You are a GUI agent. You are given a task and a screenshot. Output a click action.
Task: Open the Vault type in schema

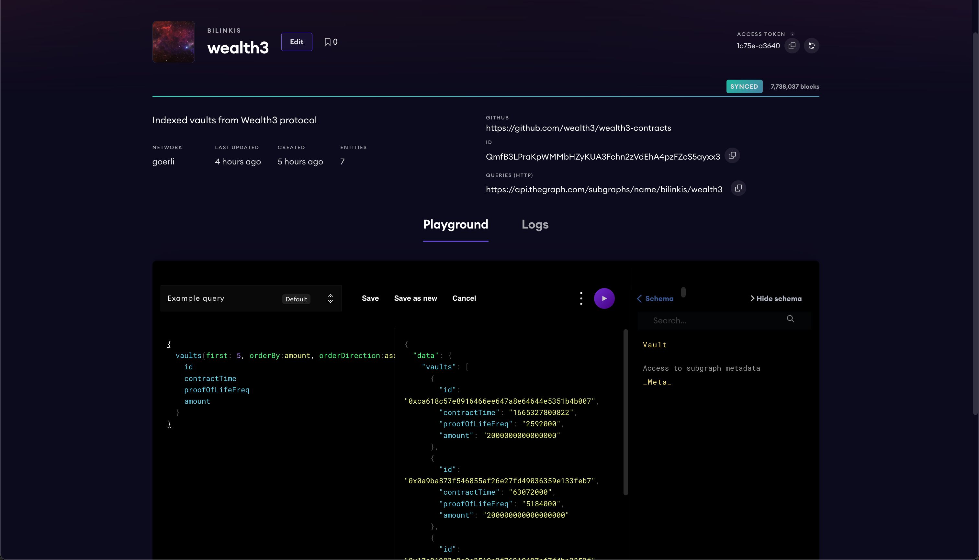655,345
